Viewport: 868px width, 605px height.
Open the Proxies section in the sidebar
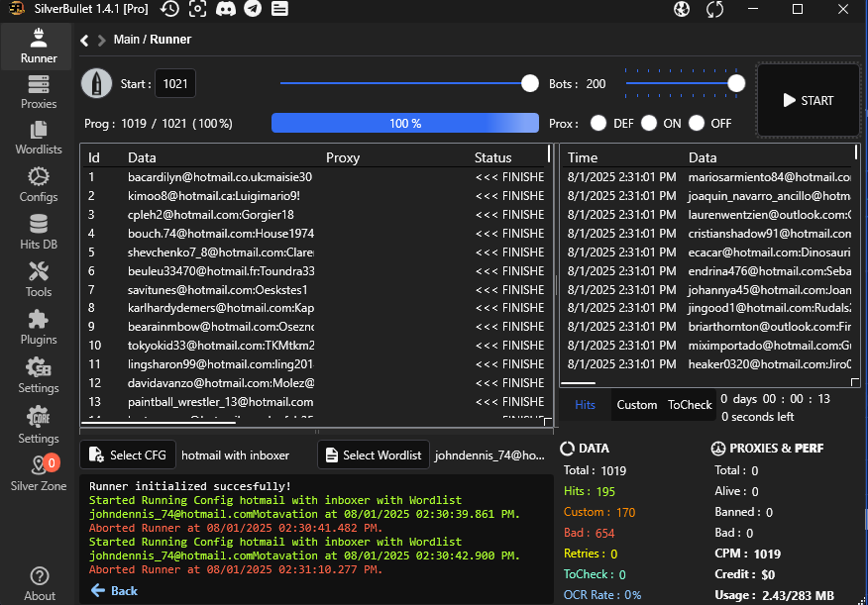point(39,91)
